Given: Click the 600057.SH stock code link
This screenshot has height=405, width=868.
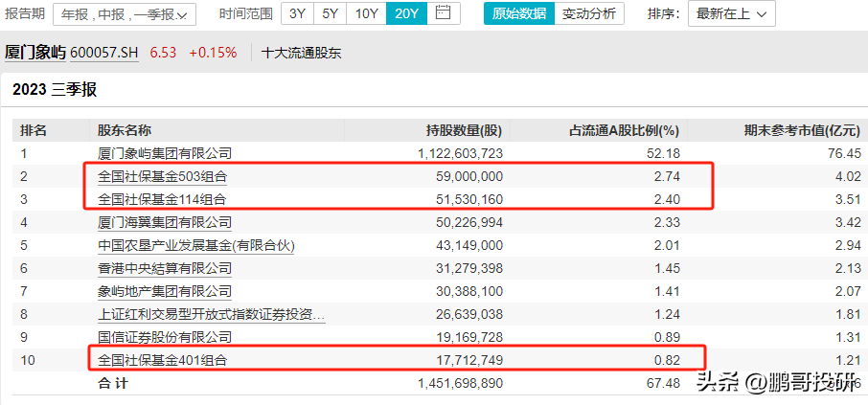Looking at the screenshot, I should click(x=105, y=53).
